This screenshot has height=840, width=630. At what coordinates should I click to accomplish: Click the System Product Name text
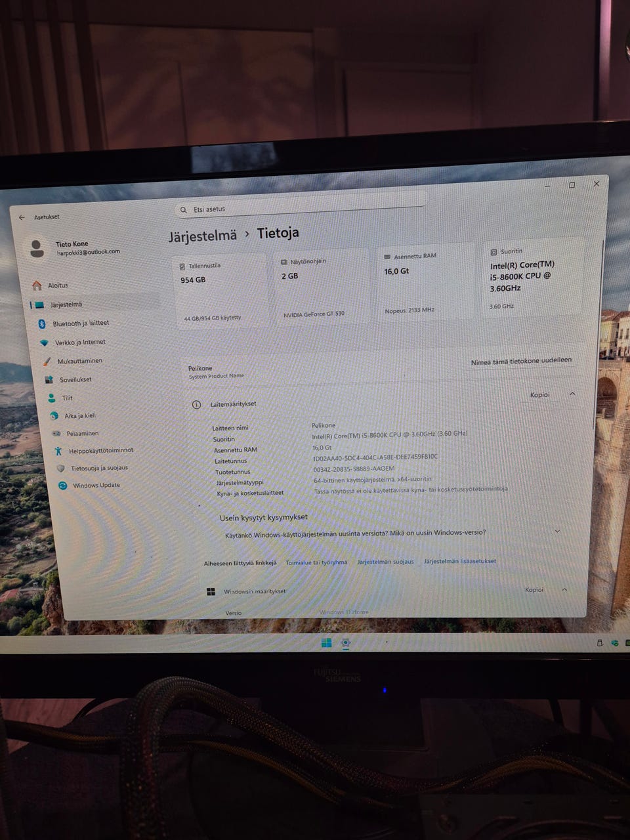pyautogui.click(x=217, y=376)
